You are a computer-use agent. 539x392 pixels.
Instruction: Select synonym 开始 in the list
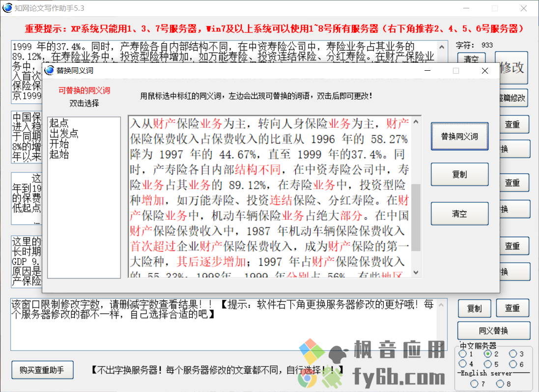coord(59,143)
